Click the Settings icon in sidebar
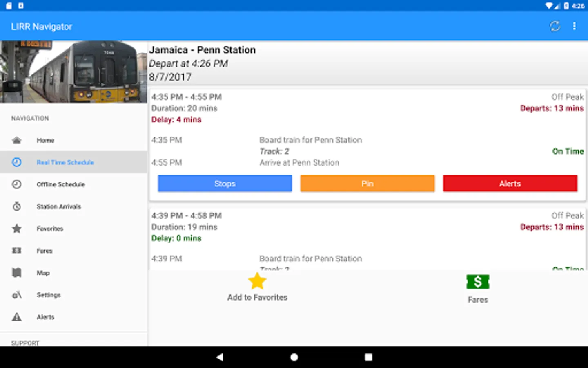The image size is (588, 368). 17,295
